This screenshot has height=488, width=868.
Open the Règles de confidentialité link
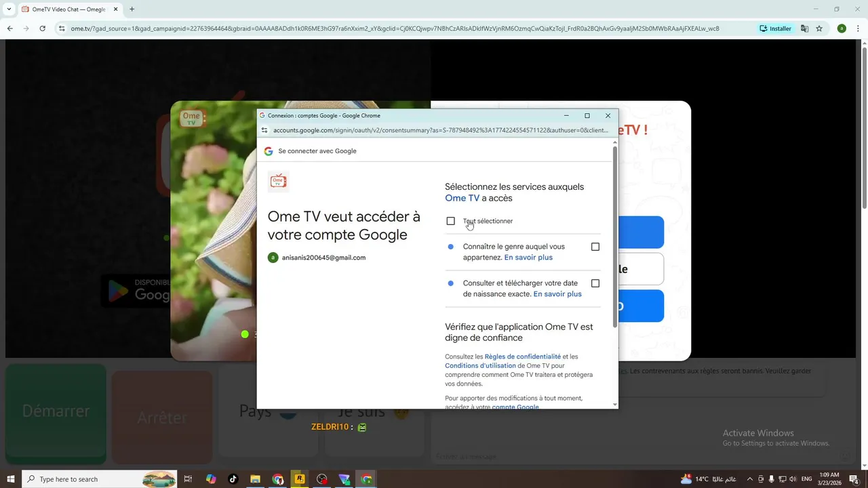pos(523,357)
